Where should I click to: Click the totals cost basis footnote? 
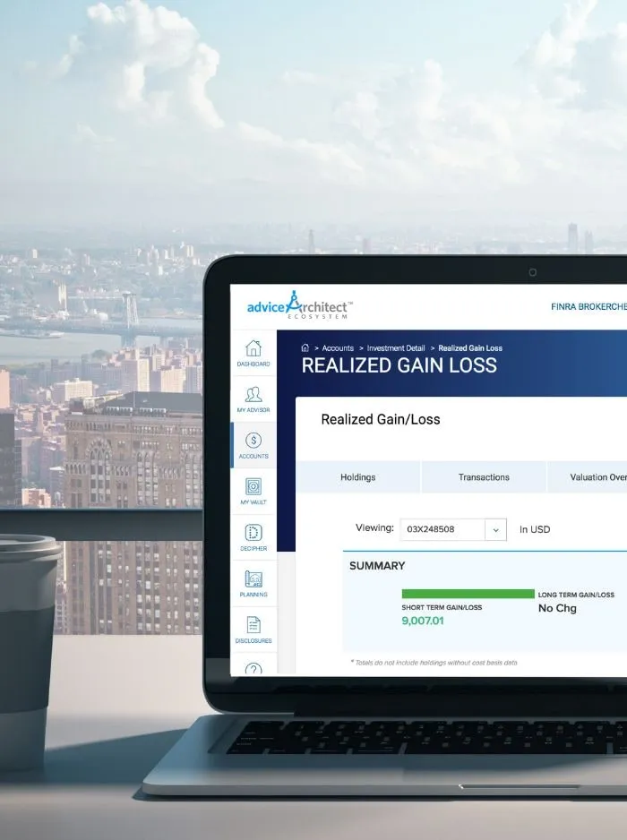(x=434, y=663)
